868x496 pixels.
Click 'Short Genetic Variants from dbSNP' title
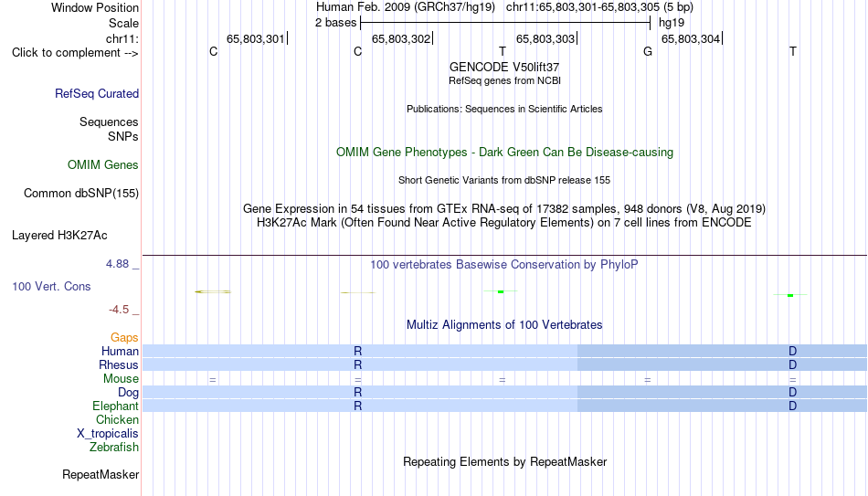(504, 181)
